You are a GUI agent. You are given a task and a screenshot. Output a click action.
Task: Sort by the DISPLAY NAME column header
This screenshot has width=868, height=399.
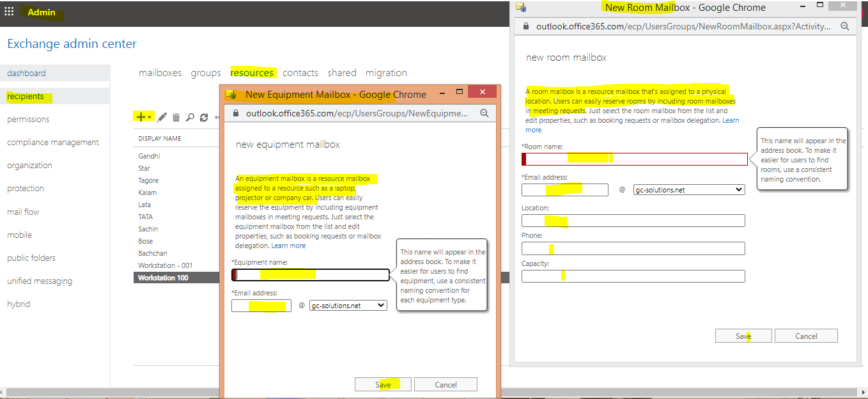tap(160, 139)
